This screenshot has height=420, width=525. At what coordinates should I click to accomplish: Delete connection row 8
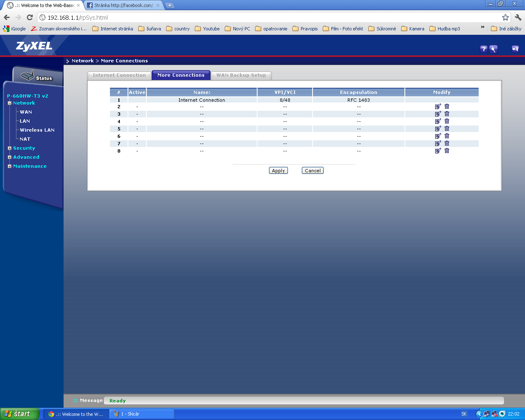[447, 151]
